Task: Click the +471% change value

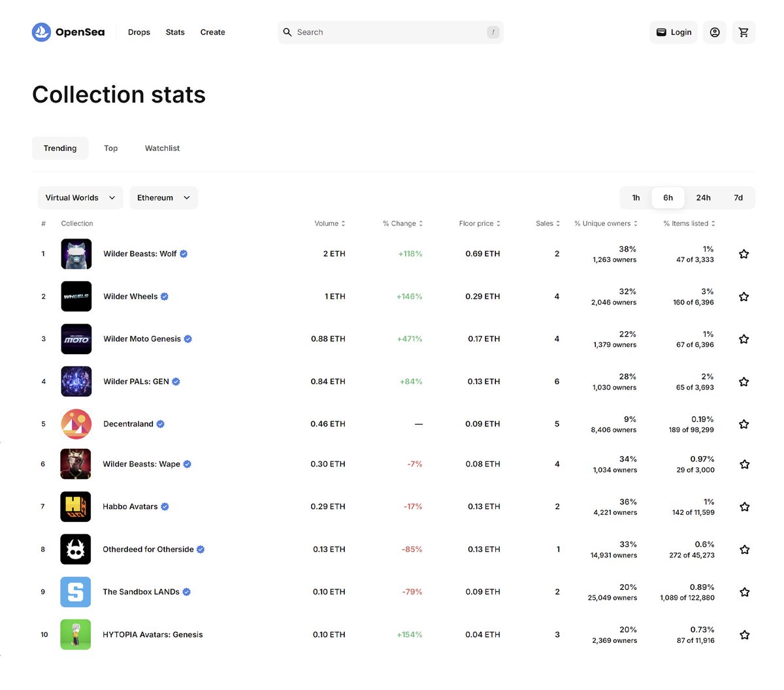Action: tap(410, 339)
